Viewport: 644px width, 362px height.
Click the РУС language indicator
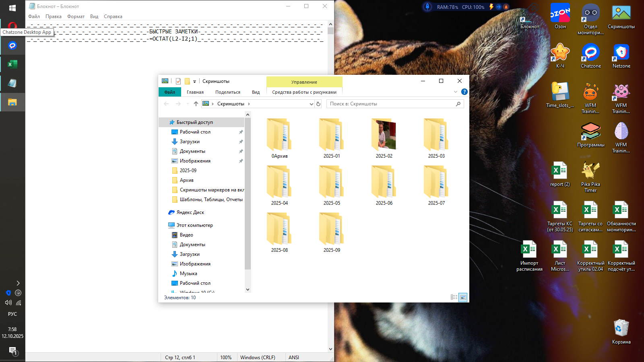(x=12, y=314)
